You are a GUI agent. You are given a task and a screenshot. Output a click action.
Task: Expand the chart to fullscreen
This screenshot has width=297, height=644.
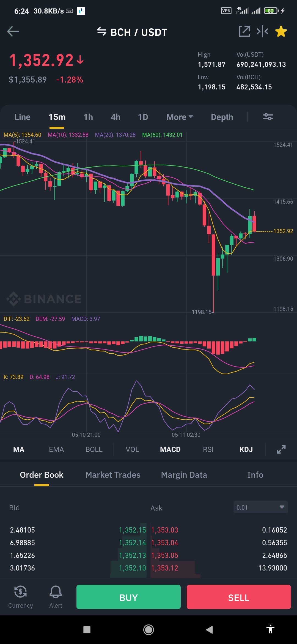[281, 449]
